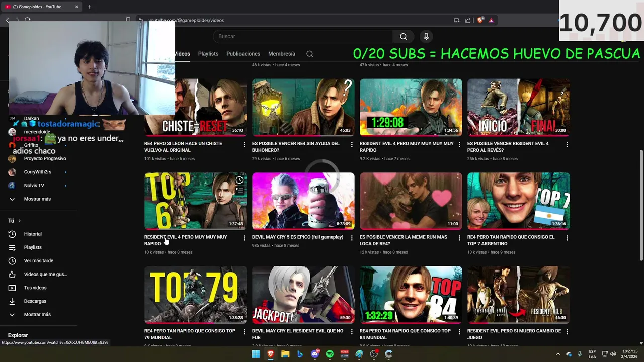Open options for MEME RUN MAS LOCA video

click(x=459, y=238)
